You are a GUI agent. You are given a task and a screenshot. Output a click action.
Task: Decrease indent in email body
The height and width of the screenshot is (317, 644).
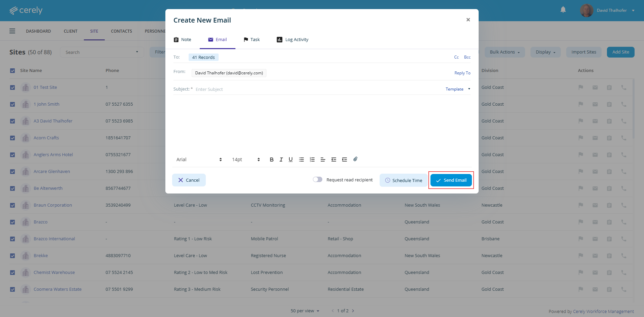pos(334,160)
